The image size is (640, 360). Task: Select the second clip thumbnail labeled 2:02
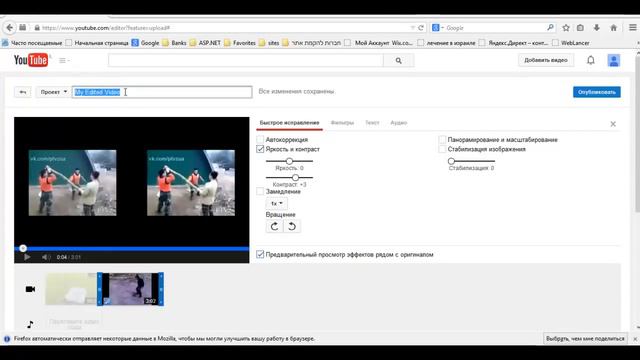tap(131, 289)
